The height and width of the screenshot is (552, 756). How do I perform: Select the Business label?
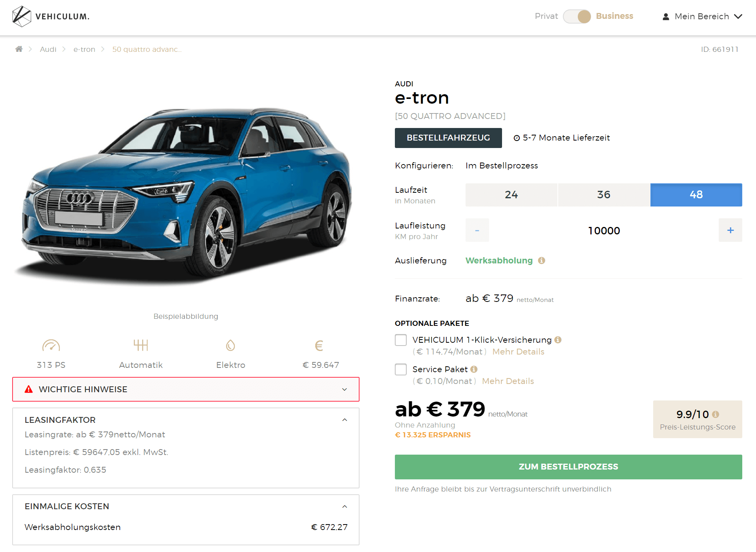tap(615, 16)
